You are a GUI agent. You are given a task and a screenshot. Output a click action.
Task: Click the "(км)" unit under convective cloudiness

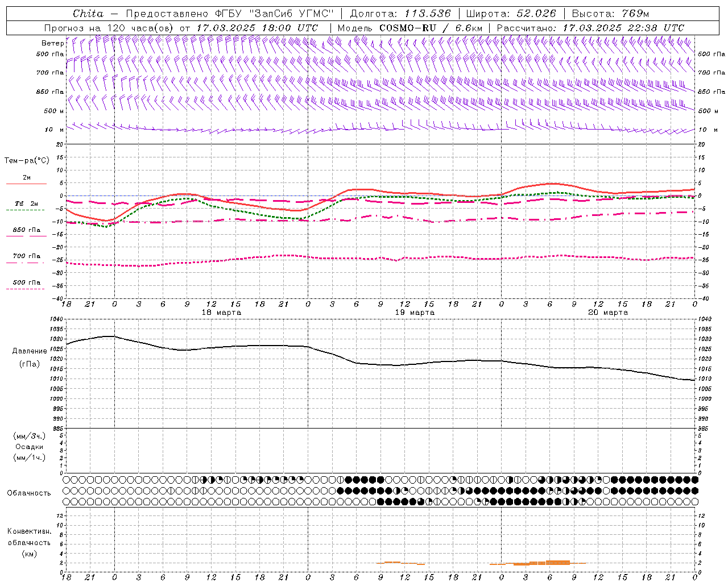[x=30, y=554]
